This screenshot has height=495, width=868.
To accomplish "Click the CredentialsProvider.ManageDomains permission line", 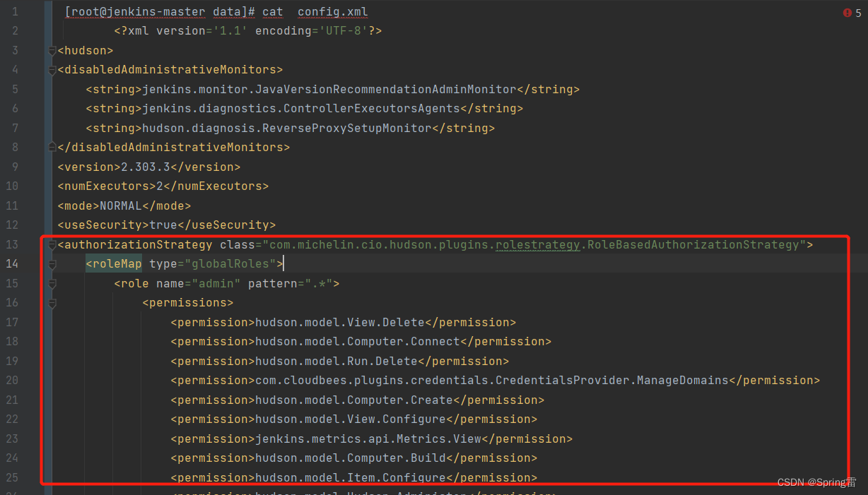I will [495, 380].
